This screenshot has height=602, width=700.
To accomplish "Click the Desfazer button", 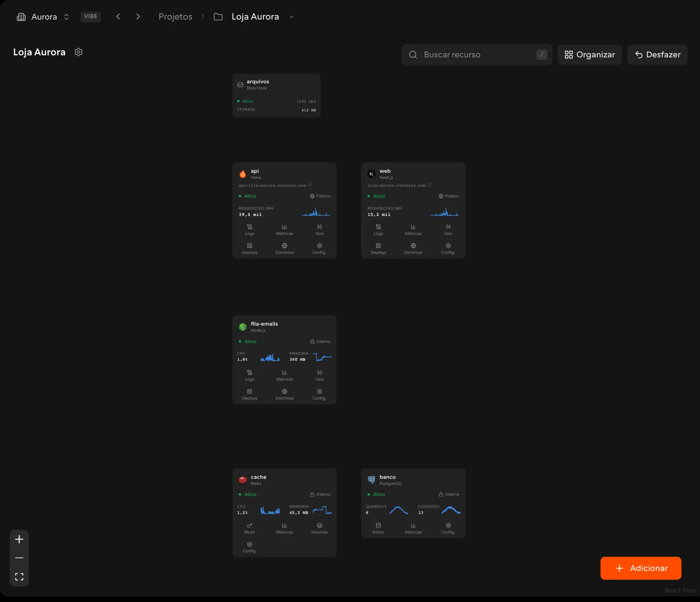I will coord(658,55).
